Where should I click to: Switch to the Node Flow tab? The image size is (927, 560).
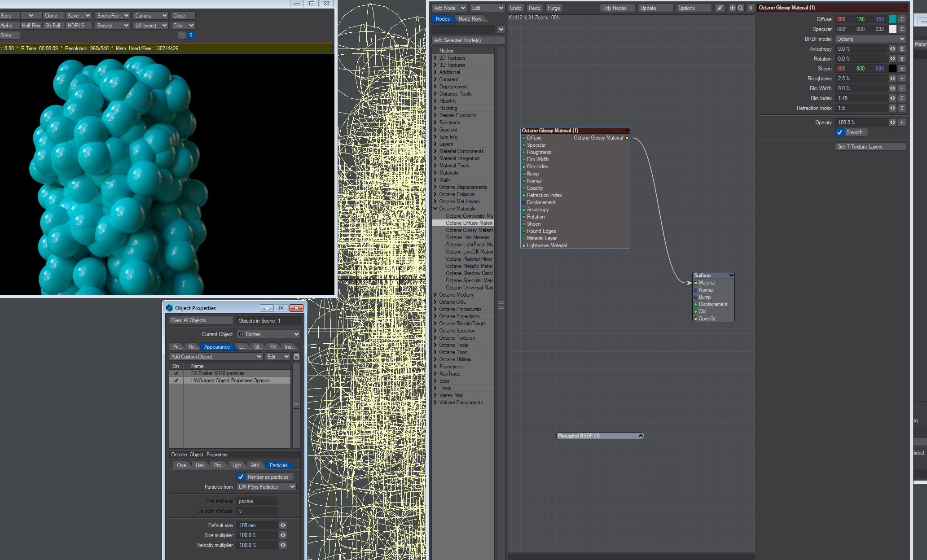point(470,19)
